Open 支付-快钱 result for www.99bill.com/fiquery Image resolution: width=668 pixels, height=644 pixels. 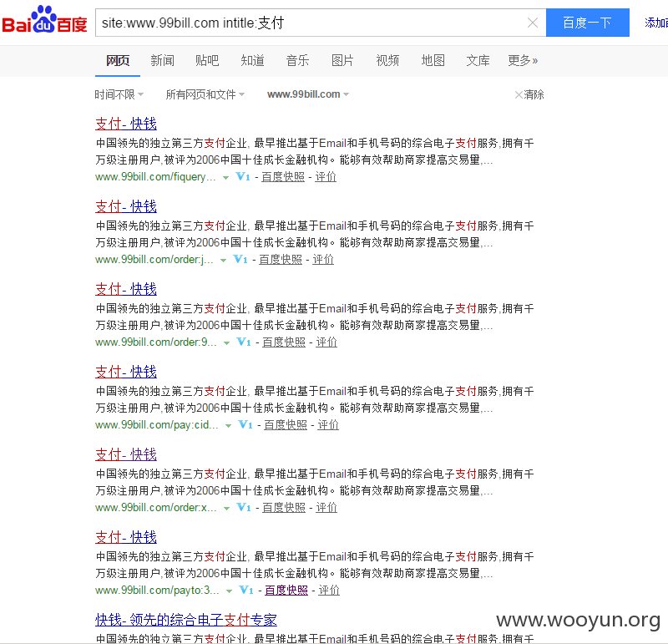click(x=126, y=124)
